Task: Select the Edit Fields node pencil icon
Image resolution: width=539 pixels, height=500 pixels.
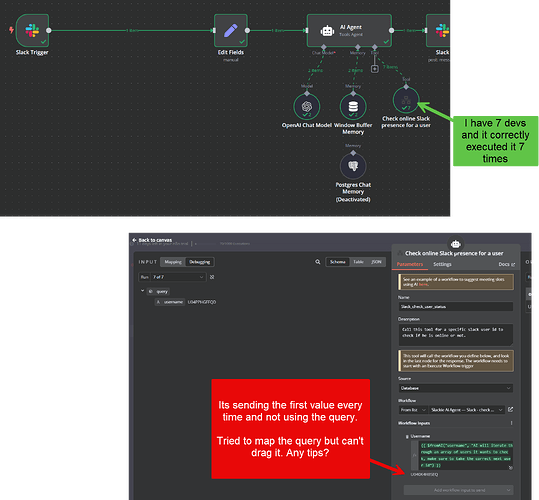Action: (231, 30)
